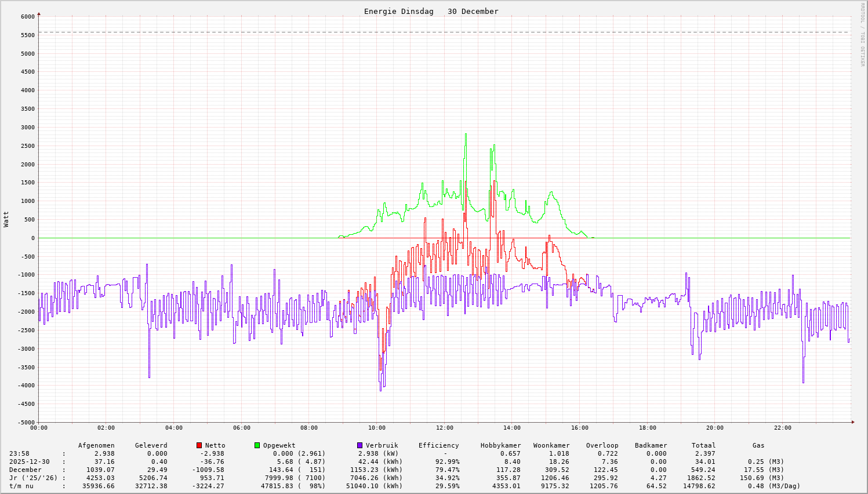Image resolution: width=868 pixels, height=494 pixels.
Task: Click the red Netto legend swatch
Action: [199, 445]
